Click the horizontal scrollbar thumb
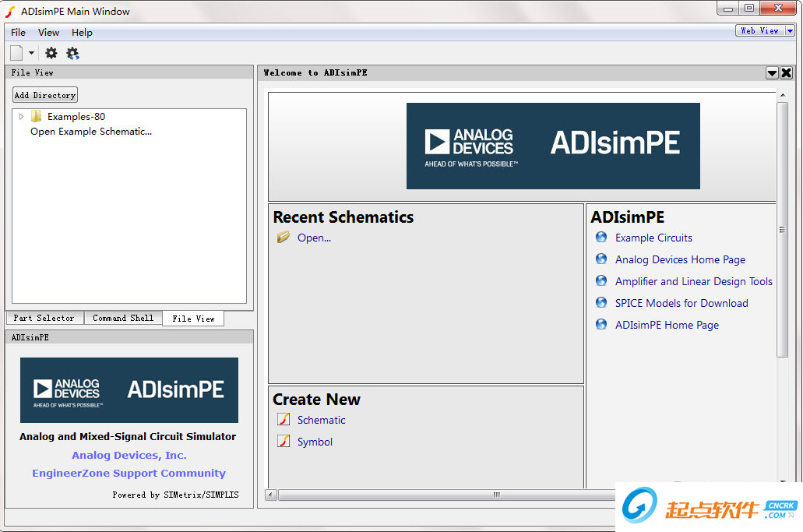This screenshot has height=532, width=803. (x=446, y=495)
